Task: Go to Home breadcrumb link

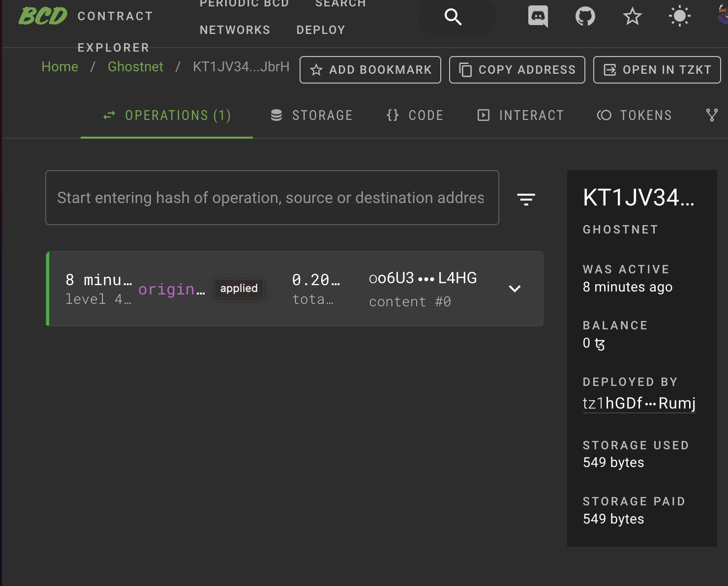Action: [x=60, y=66]
